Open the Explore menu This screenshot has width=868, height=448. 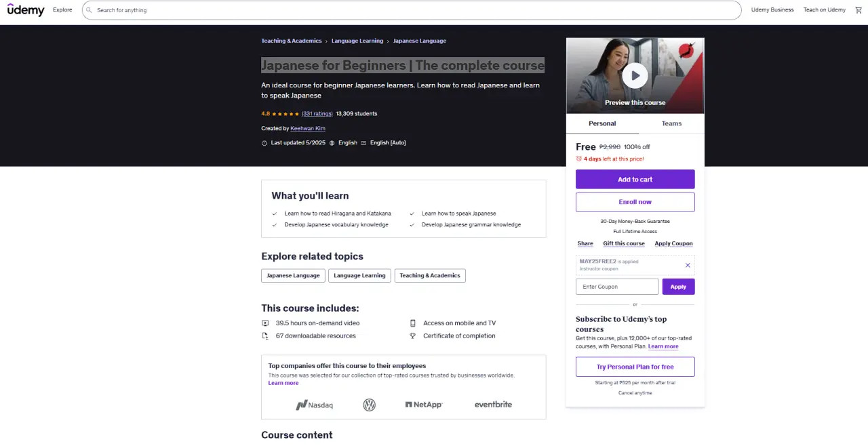pos(62,10)
